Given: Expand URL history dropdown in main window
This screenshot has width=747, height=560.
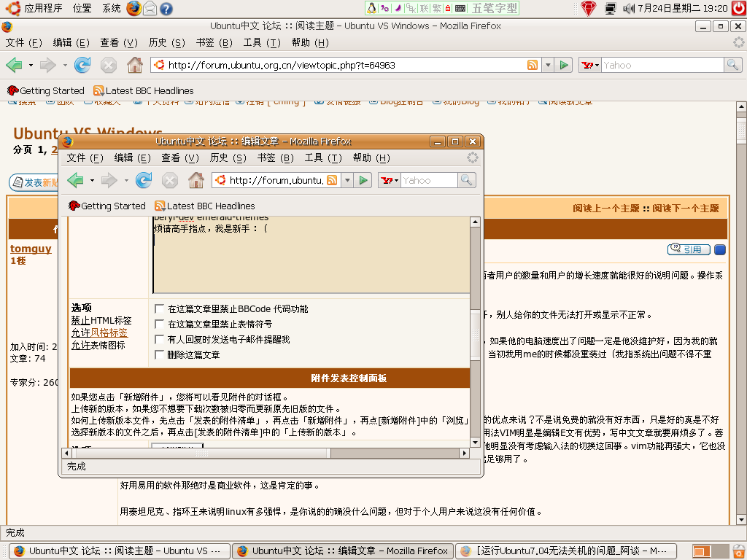Looking at the screenshot, I should [548, 65].
